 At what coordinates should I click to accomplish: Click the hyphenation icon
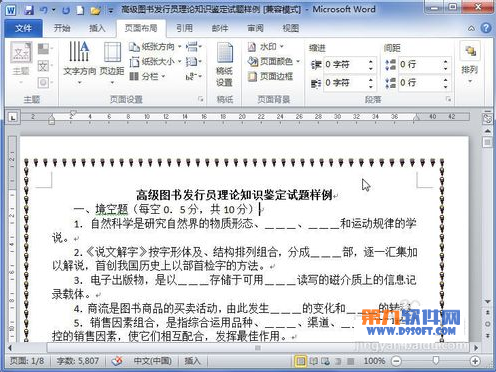click(193, 77)
